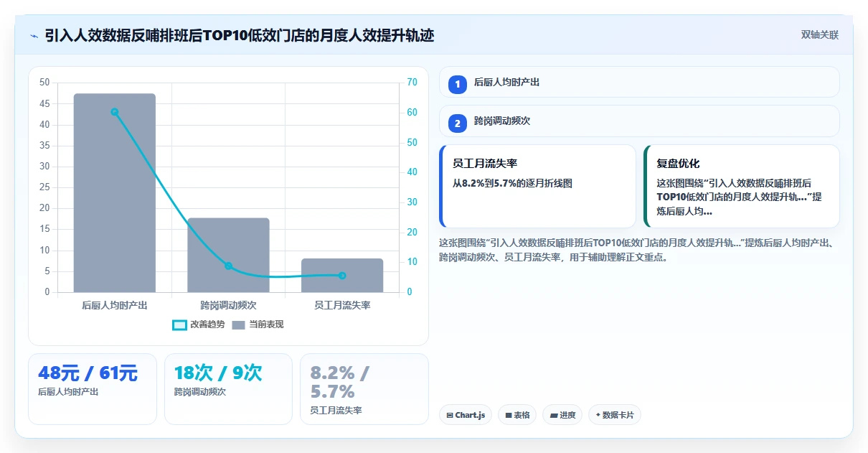Image resolution: width=868 pixels, height=453 pixels.
Task: Click the 数据卡片 tag chip
Action: tap(615, 415)
